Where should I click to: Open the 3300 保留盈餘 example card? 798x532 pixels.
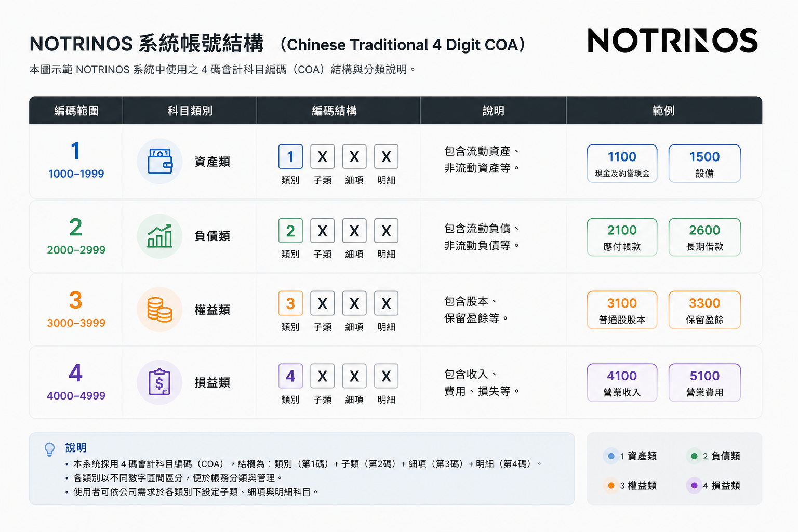coord(704,310)
